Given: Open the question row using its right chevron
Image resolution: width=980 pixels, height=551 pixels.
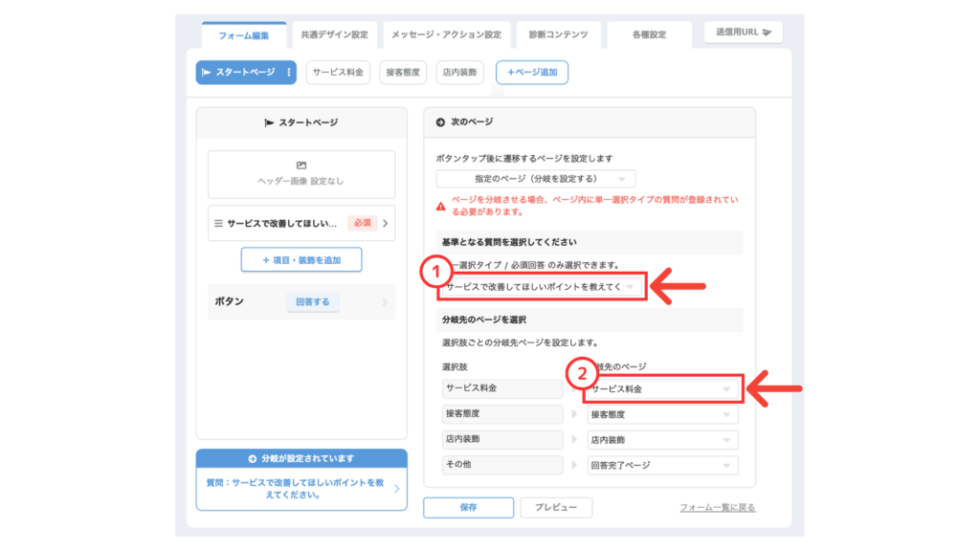Looking at the screenshot, I should pyautogui.click(x=385, y=224).
